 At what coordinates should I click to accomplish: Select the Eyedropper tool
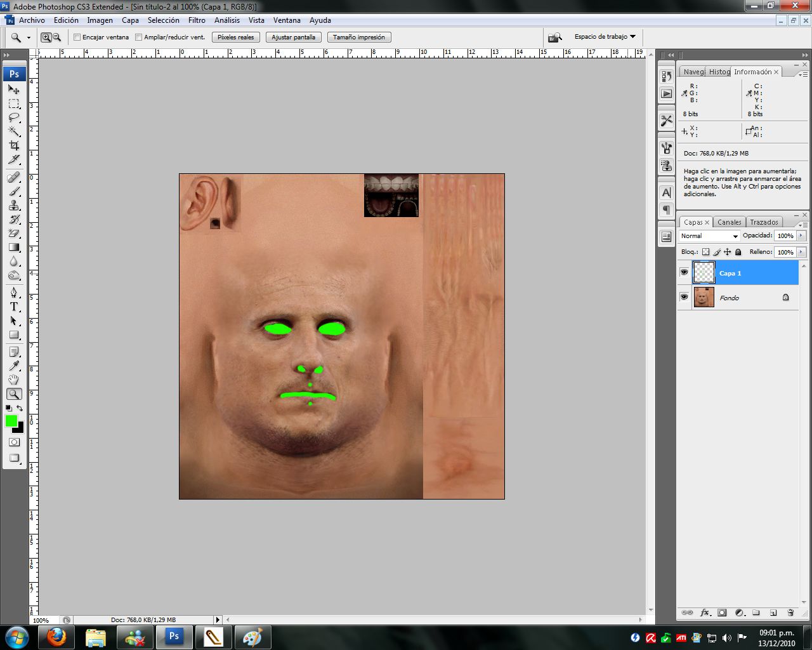click(x=14, y=366)
